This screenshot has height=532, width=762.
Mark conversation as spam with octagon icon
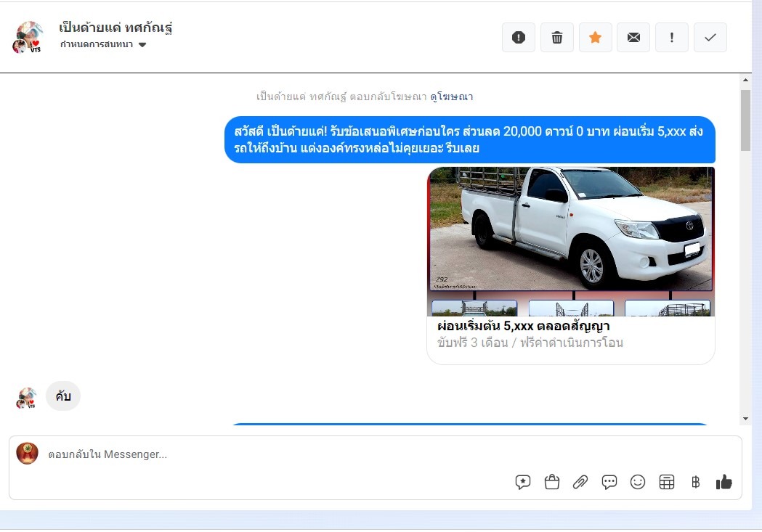(x=519, y=38)
